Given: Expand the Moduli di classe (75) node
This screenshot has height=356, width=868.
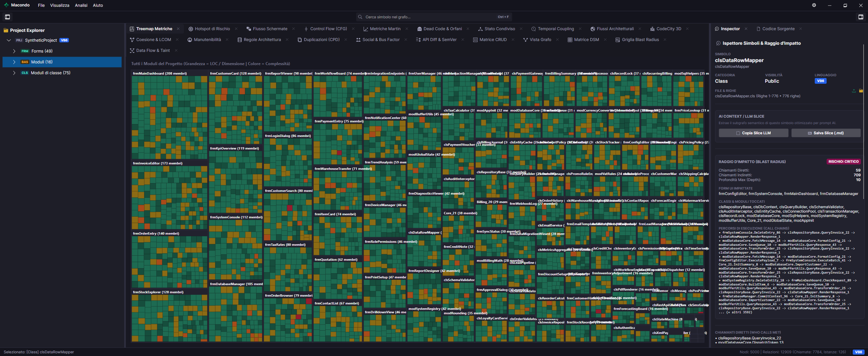Looking at the screenshot, I should 14,73.
